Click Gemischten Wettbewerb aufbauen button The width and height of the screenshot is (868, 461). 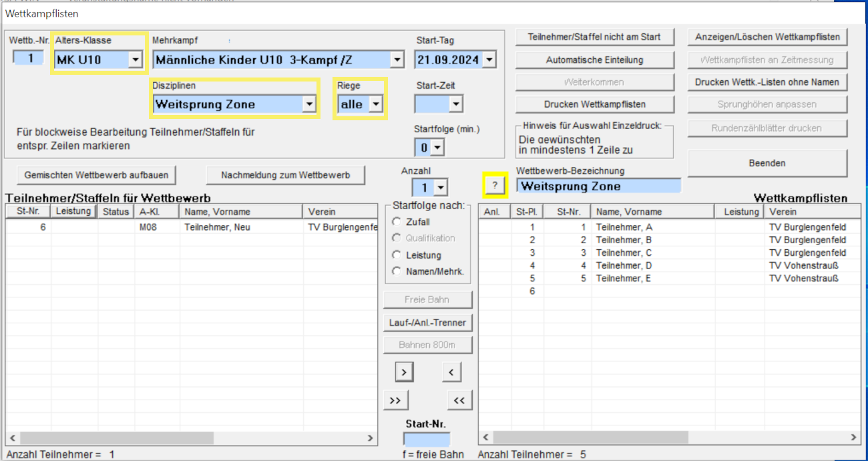pyautogui.click(x=96, y=175)
